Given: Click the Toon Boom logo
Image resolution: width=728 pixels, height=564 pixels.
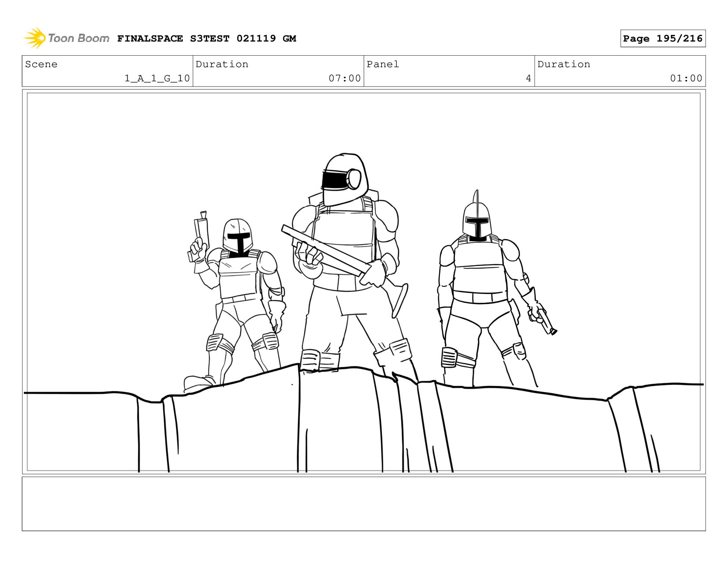Looking at the screenshot, I should [x=66, y=38].
